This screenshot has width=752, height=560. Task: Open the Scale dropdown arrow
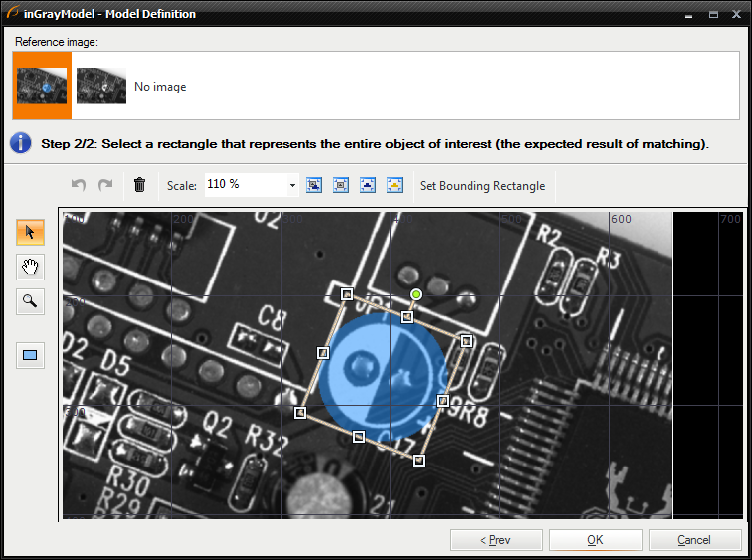[292, 185]
